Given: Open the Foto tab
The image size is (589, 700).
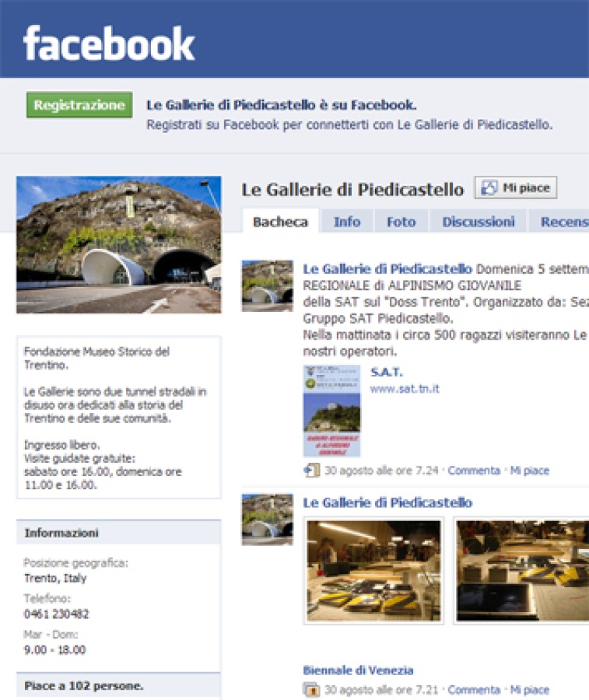Looking at the screenshot, I should (401, 222).
